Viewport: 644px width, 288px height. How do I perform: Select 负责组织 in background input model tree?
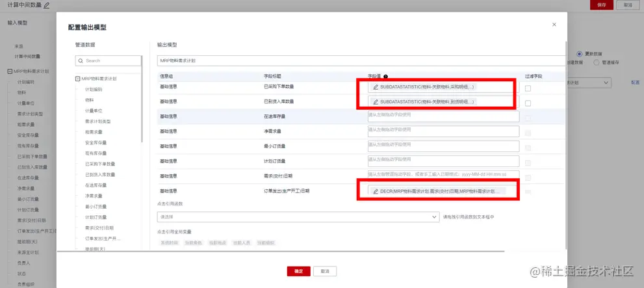coord(25,284)
